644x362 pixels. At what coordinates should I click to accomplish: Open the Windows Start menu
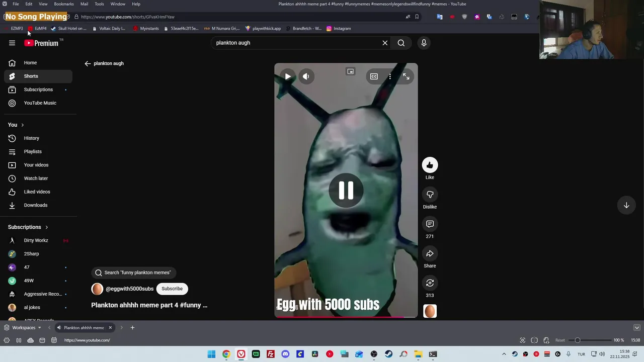coord(211,354)
